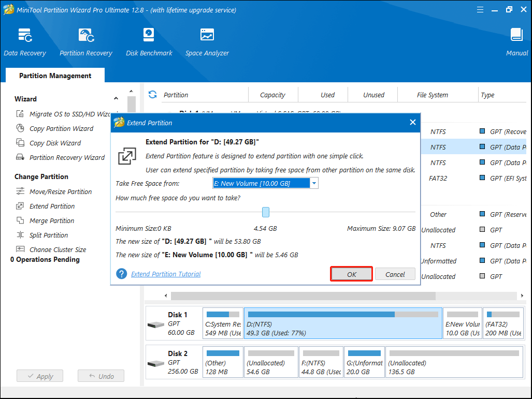Click the help question mark icon
This screenshot has width=532, height=399.
122,274
